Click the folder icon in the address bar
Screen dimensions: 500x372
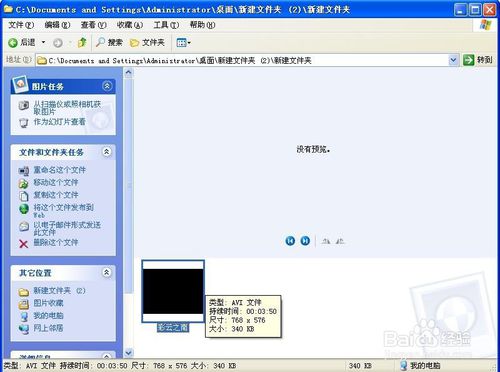coord(42,61)
